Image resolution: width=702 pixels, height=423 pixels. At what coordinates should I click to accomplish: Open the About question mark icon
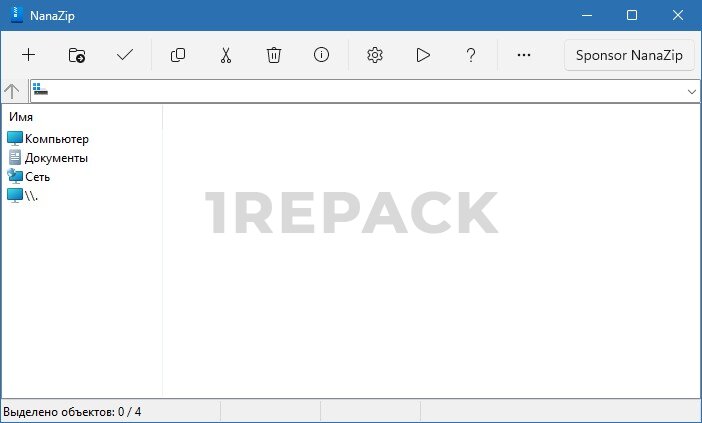471,55
